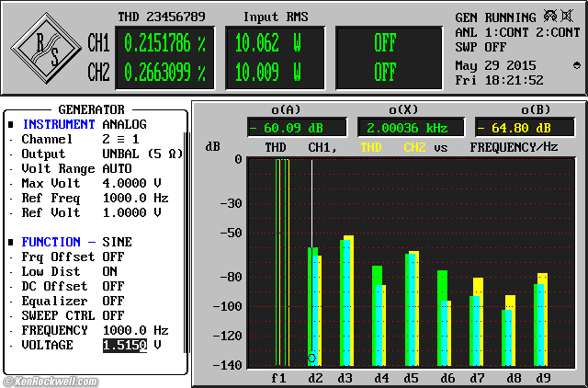Click the crossed-out speaker icon beside GEN RUNNING

(568, 17)
